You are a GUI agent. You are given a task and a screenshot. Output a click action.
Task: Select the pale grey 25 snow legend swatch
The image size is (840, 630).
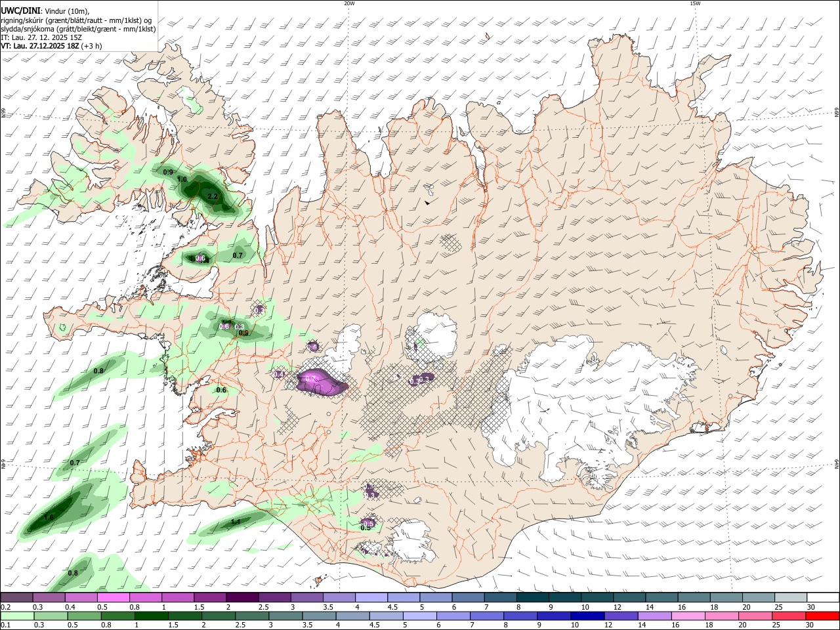click(790, 597)
